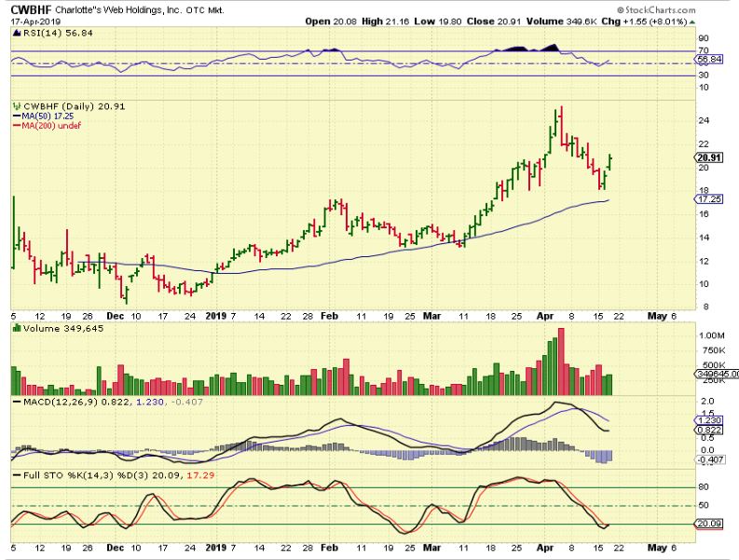Click the High 21.16 value in header
Image resolution: width=739 pixels, height=560 pixels.
[386, 21]
